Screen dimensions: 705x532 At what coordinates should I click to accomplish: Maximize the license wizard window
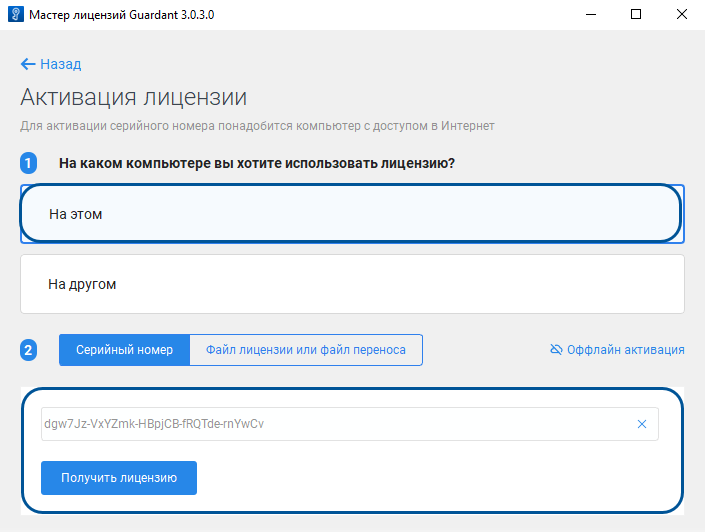pyautogui.click(x=636, y=15)
